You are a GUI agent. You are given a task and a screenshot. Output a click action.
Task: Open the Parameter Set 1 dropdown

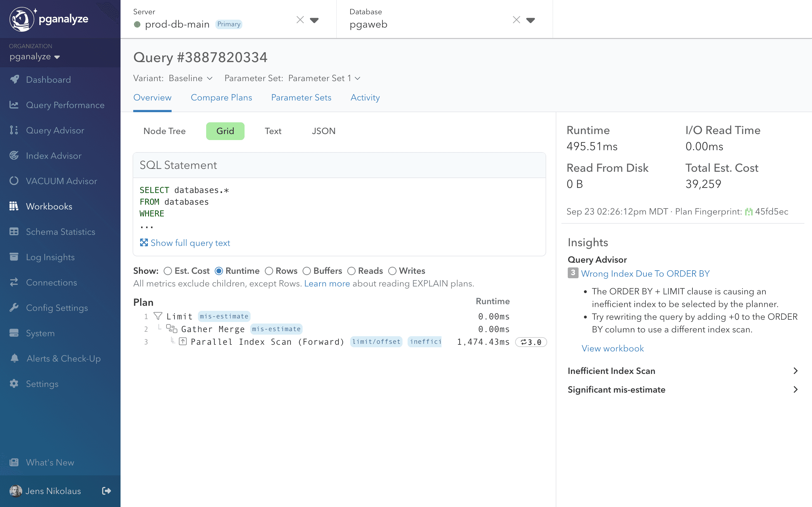[324, 79]
